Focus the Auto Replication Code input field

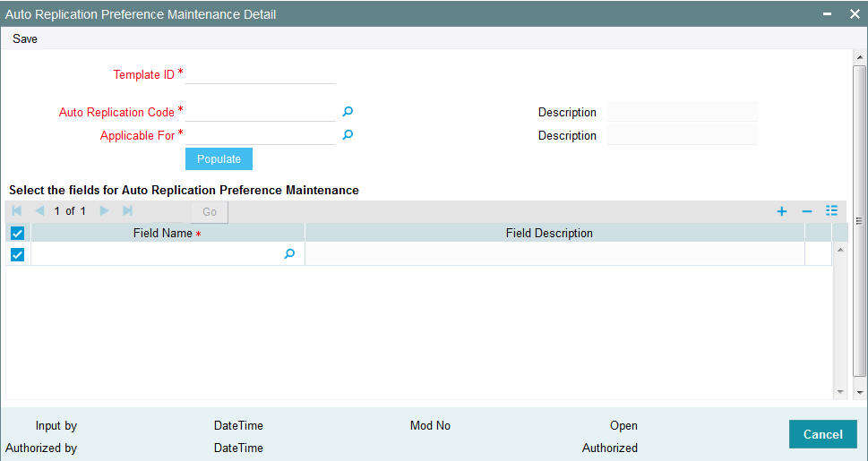pyautogui.click(x=261, y=113)
